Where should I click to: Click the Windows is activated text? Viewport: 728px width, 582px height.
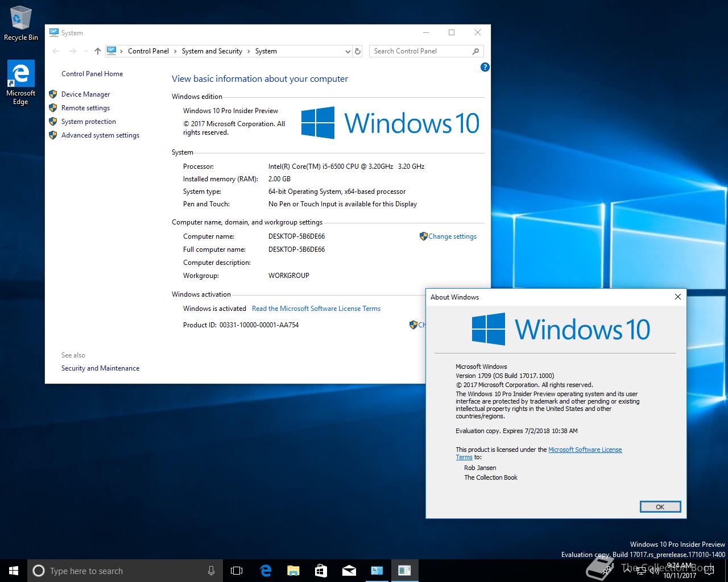tap(214, 309)
